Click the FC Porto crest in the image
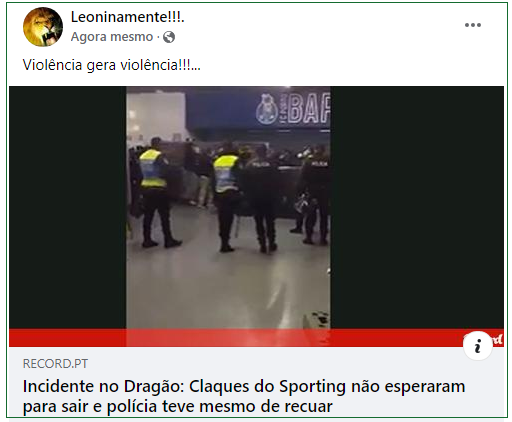Image resolution: width=512 pixels, height=422 pixels. tap(267, 109)
